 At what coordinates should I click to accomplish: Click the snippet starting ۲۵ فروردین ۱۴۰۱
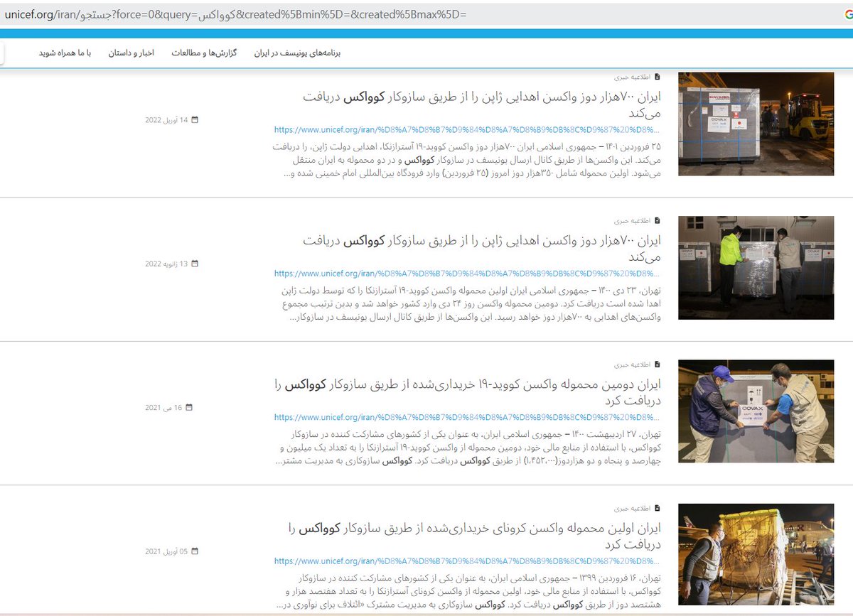[466, 160]
